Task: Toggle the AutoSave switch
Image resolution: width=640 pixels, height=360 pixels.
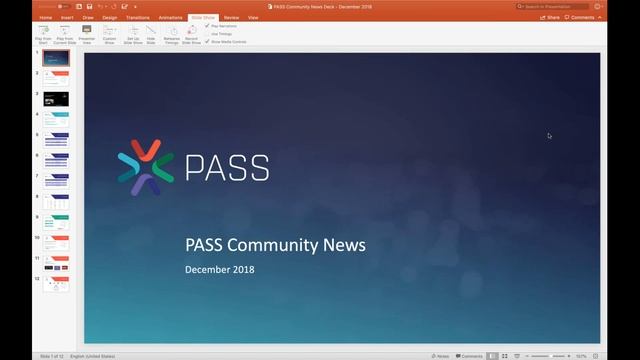Action: tap(63, 7)
